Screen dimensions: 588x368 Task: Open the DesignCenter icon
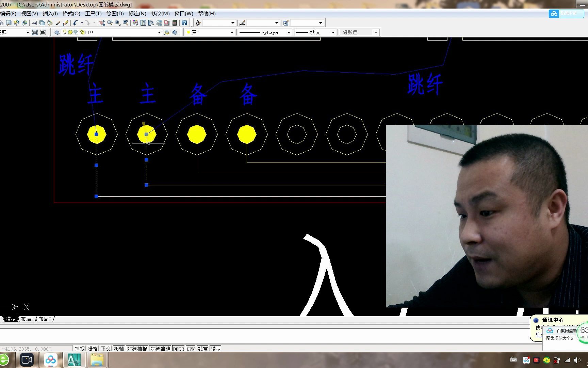tap(143, 23)
